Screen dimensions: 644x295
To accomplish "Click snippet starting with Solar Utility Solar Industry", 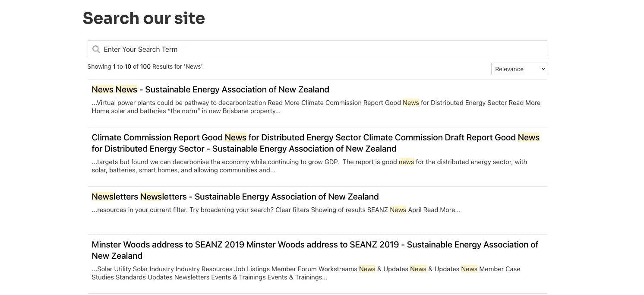I will click(224, 269).
